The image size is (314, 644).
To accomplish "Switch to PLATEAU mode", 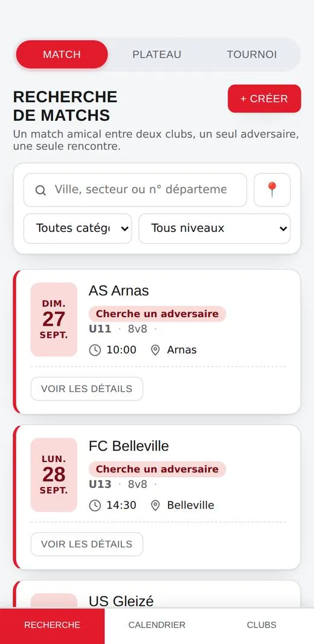I will 157,54.
